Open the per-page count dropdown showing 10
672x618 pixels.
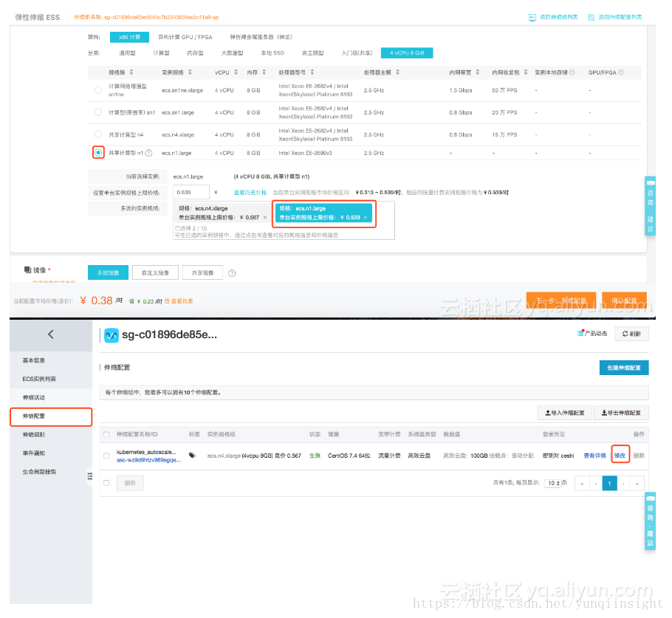coord(553,484)
